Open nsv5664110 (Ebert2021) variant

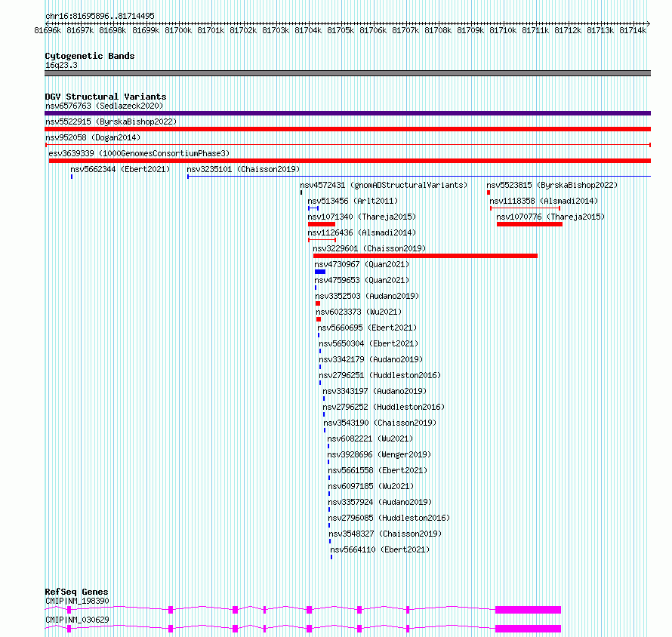coord(380,549)
